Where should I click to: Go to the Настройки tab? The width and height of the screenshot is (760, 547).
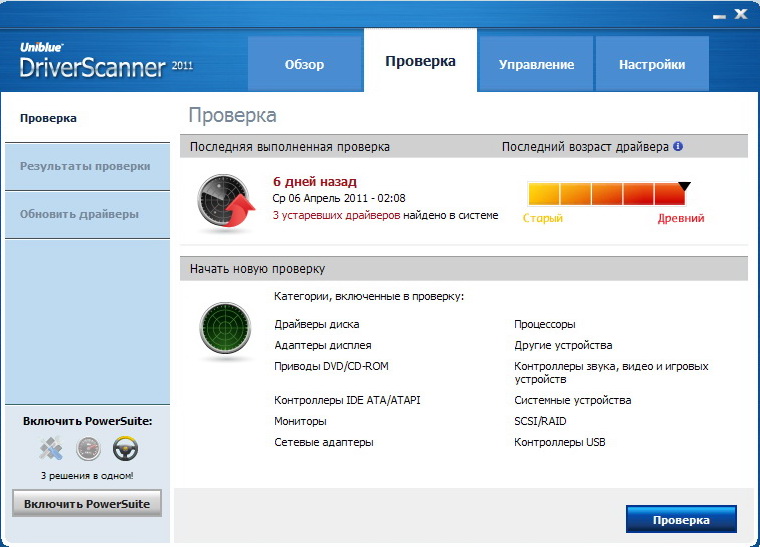click(652, 64)
